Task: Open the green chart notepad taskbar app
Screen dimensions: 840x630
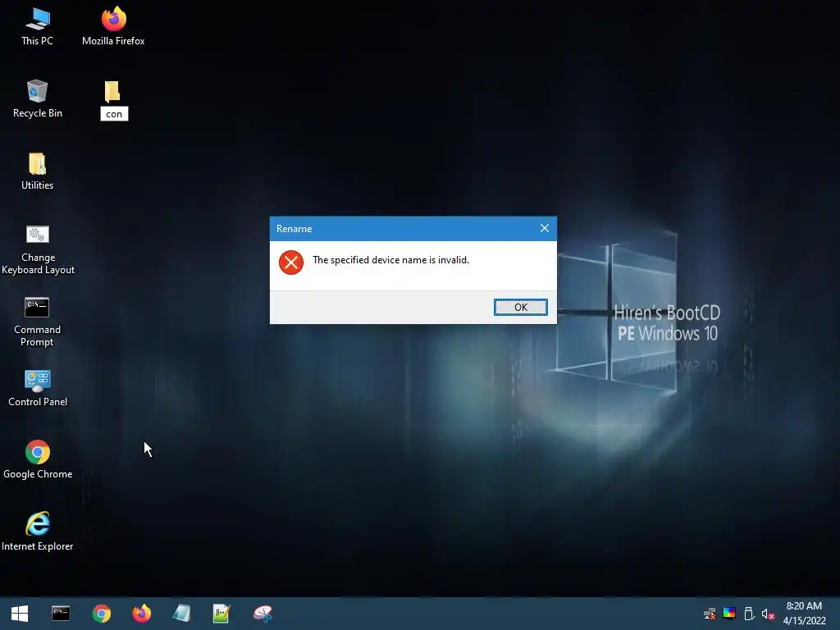Action: pyautogui.click(x=221, y=614)
